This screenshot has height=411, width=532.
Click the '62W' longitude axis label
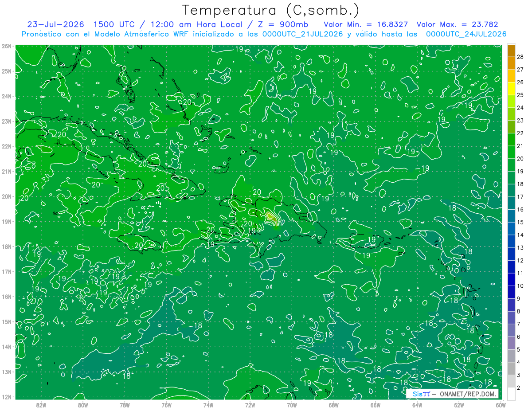click(x=459, y=405)
